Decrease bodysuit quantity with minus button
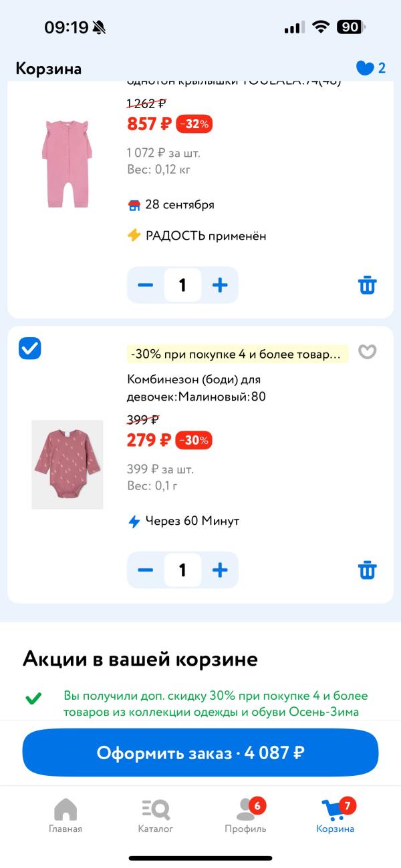Screen dimensions: 401x868 [x=145, y=570]
